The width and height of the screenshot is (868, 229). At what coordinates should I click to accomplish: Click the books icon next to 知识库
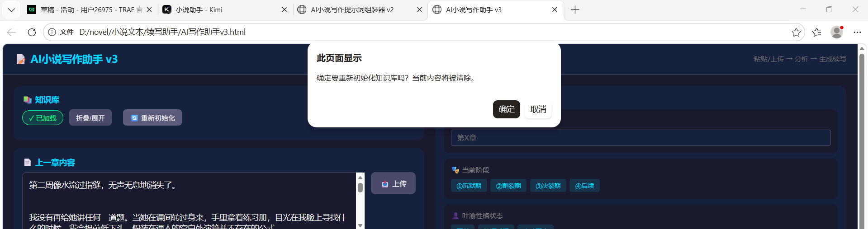28,100
